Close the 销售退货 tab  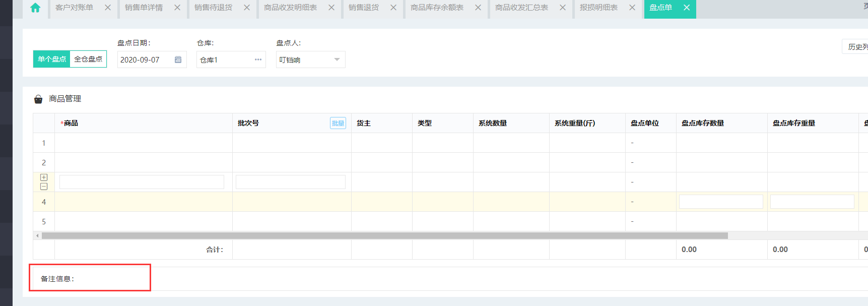tap(393, 8)
